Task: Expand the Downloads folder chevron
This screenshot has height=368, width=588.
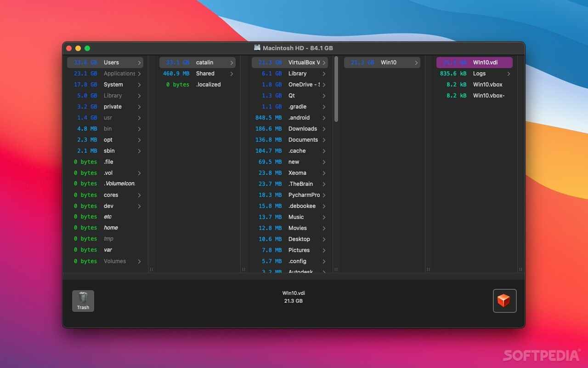Action: pos(325,129)
